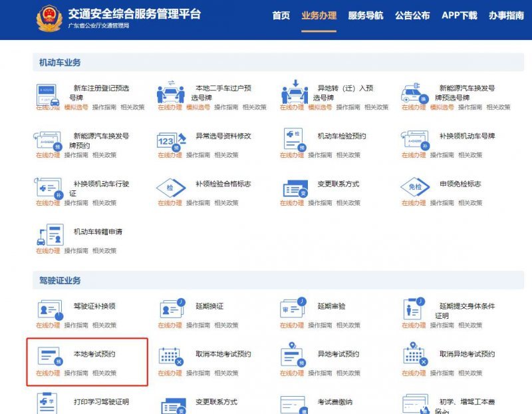The image size is (532, 414).
Task: Click 在线办理 under 本地考试预约
Action: [x=48, y=373]
